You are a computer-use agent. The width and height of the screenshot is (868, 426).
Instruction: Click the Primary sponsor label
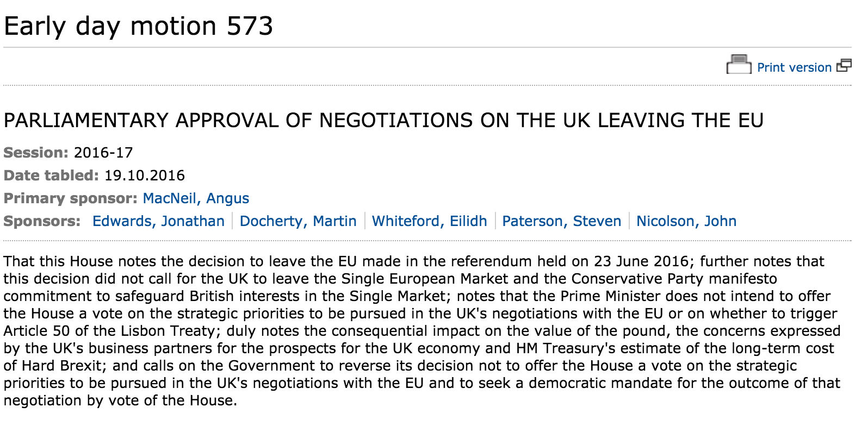point(70,198)
